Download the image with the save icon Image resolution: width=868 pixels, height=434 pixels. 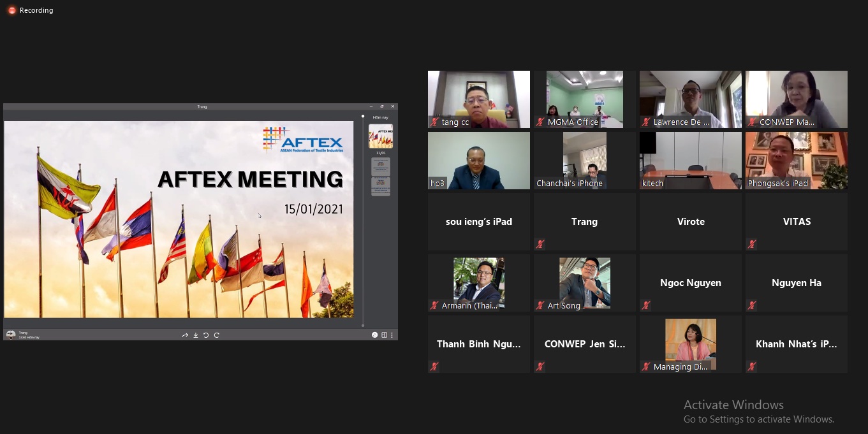tap(196, 335)
